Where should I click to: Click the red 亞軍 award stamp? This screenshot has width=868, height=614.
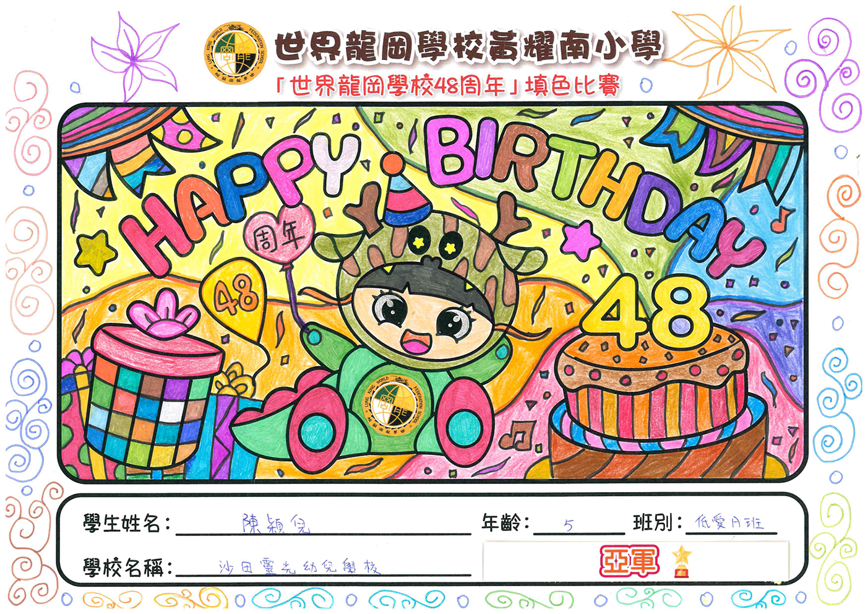coord(629,561)
